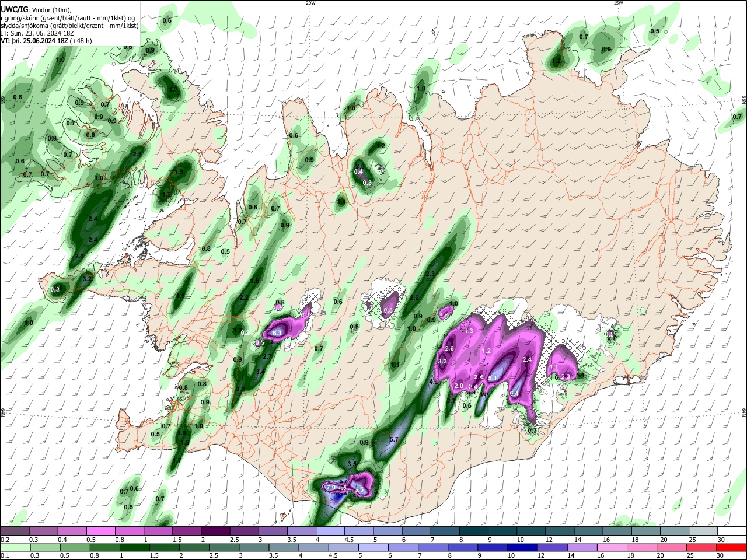Click the '0.2' label in the upper legend row
This screenshot has height=560, width=747.
click(5, 540)
